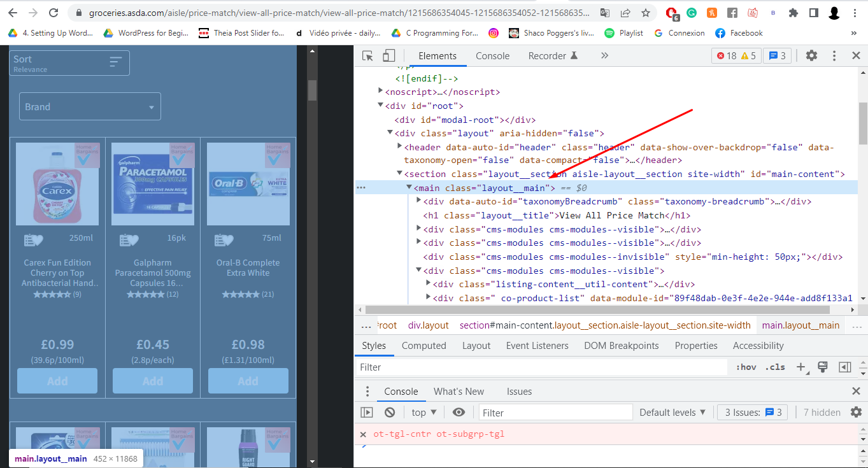This screenshot has height=468, width=868.
Task: Open What's New drawer tab
Action: pos(459,392)
